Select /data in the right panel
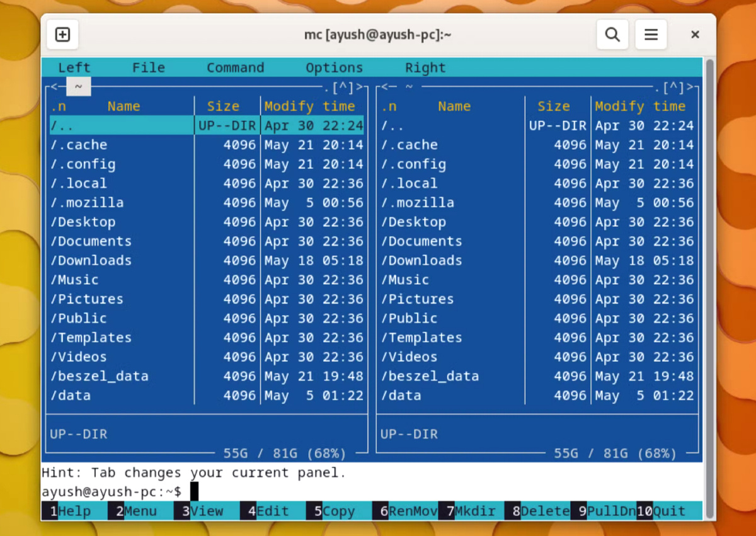 click(537, 396)
